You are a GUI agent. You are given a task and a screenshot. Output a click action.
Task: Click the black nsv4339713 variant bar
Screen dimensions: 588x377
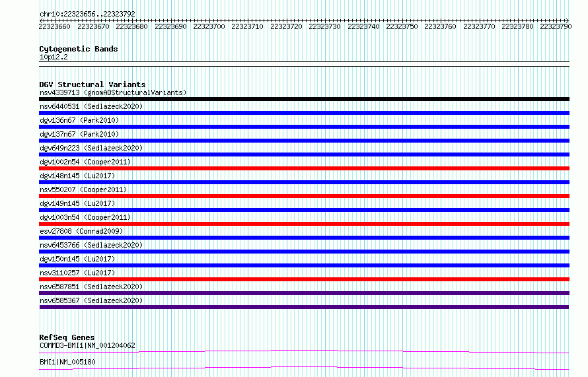(304, 99)
